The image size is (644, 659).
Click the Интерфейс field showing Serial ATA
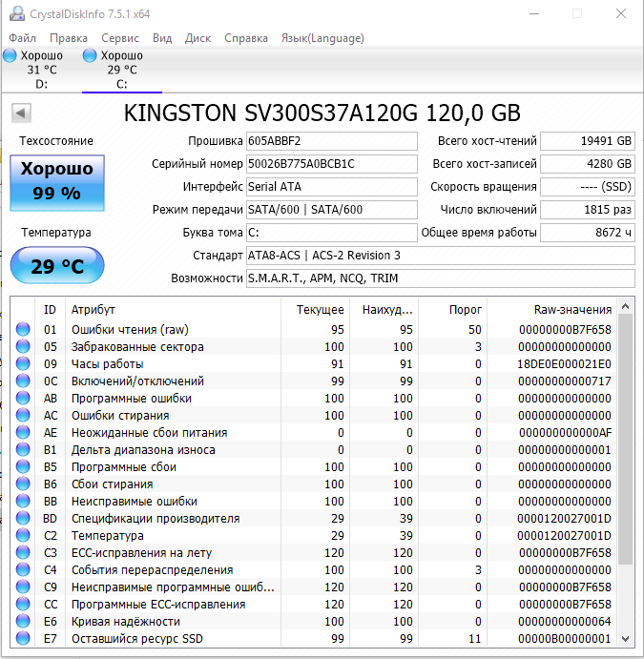(332, 187)
